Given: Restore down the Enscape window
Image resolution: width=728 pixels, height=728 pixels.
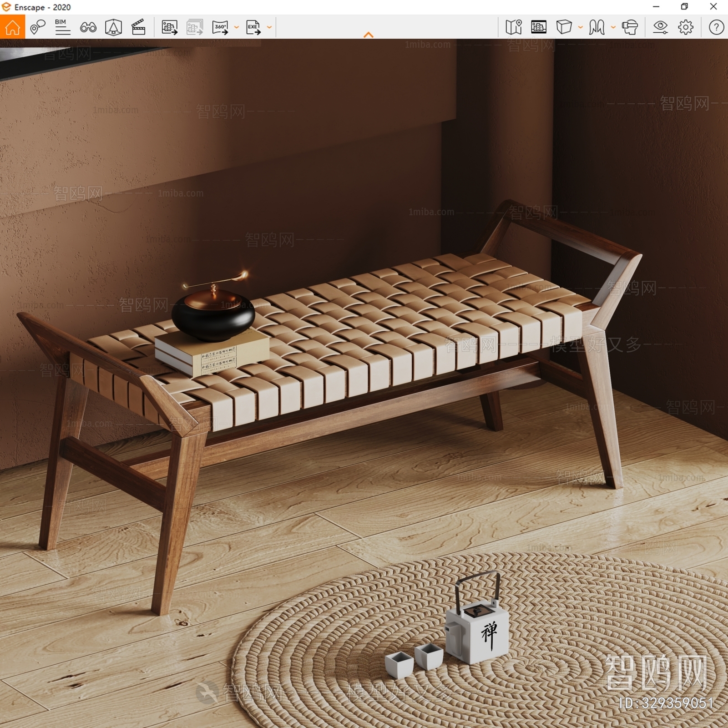Looking at the screenshot, I should (x=684, y=7).
